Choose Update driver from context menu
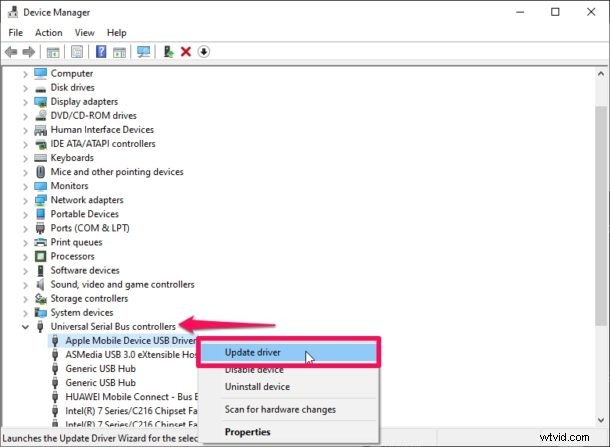This screenshot has width=610, height=447. click(x=288, y=352)
